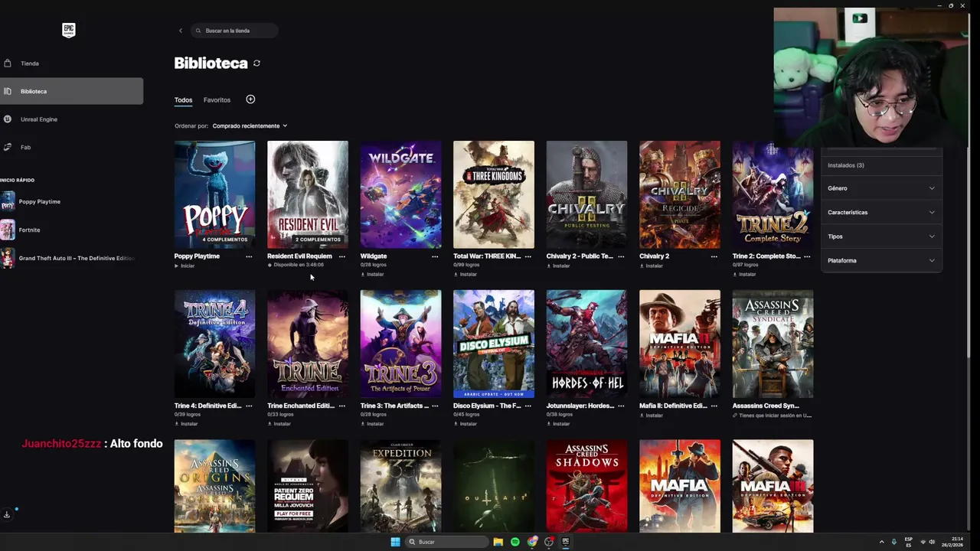Expand the Plataforma filter
Image resolution: width=980 pixels, height=551 pixels.
pyautogui.click(x=881, y=260)
